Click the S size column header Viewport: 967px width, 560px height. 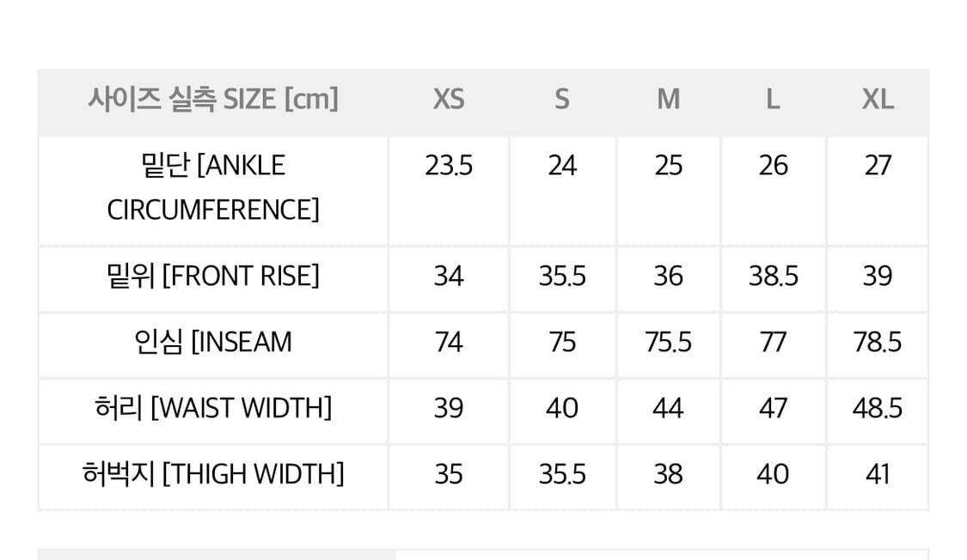[562, 100]
